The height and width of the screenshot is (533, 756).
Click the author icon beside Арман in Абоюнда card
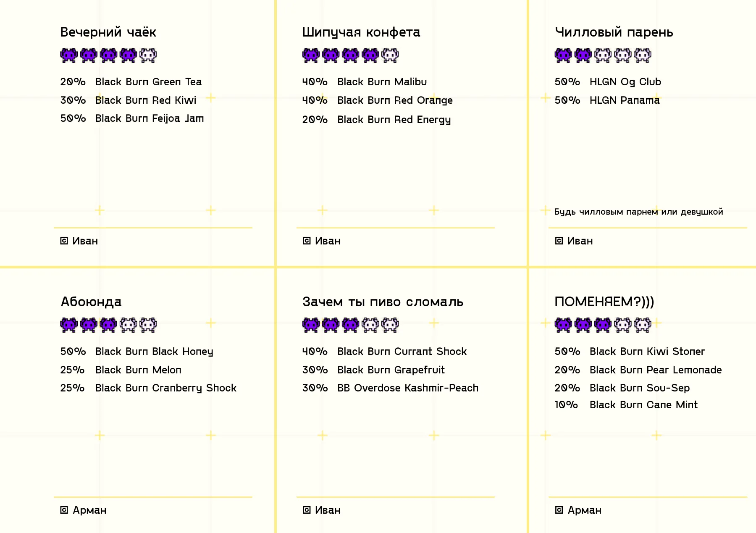(x=64, y=510)
